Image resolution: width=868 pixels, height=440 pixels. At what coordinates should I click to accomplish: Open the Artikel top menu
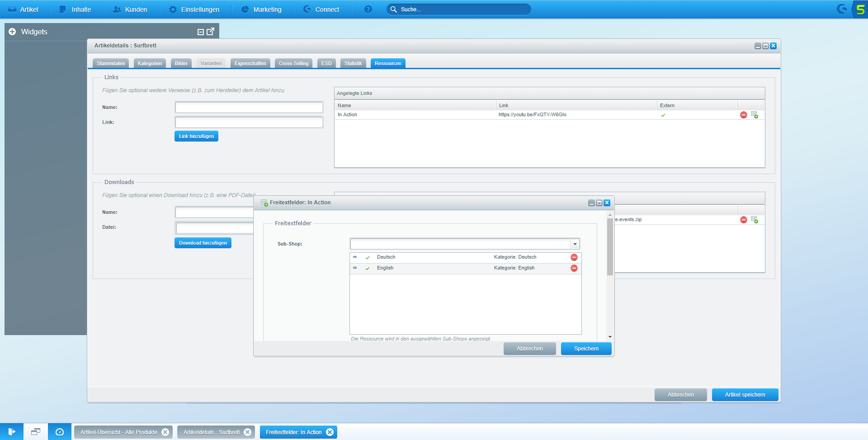click(x=24, y=9)
